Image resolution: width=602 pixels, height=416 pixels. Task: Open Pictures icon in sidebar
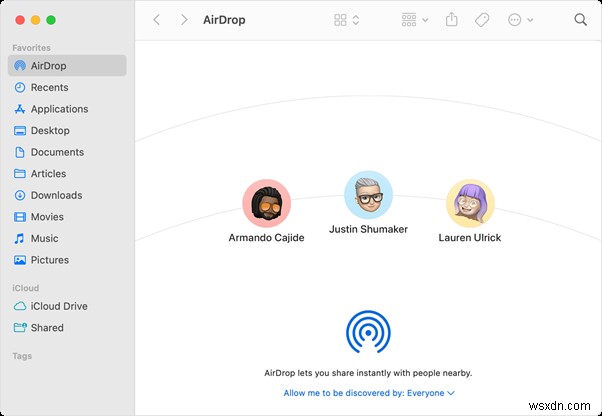coord(20,260)
